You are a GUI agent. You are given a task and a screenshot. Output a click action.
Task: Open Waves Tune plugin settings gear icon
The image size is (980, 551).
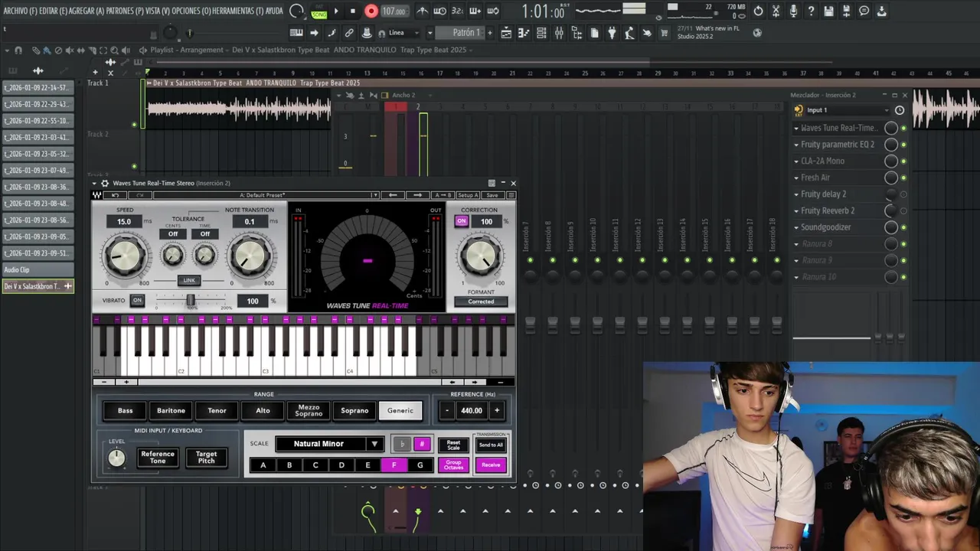coord(105,184)
